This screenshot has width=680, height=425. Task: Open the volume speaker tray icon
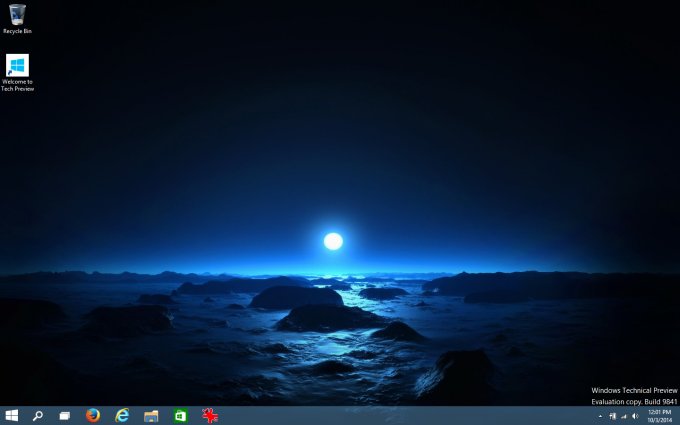(635, 416)
